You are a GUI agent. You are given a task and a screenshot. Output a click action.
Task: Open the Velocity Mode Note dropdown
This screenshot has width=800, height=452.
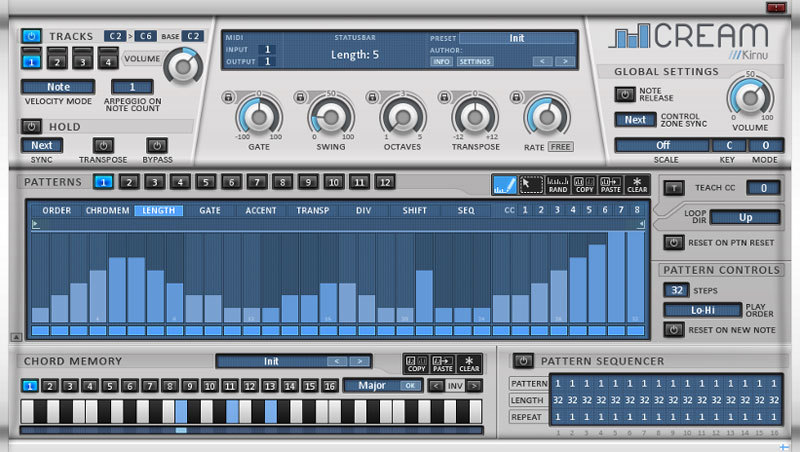(58, 87)
